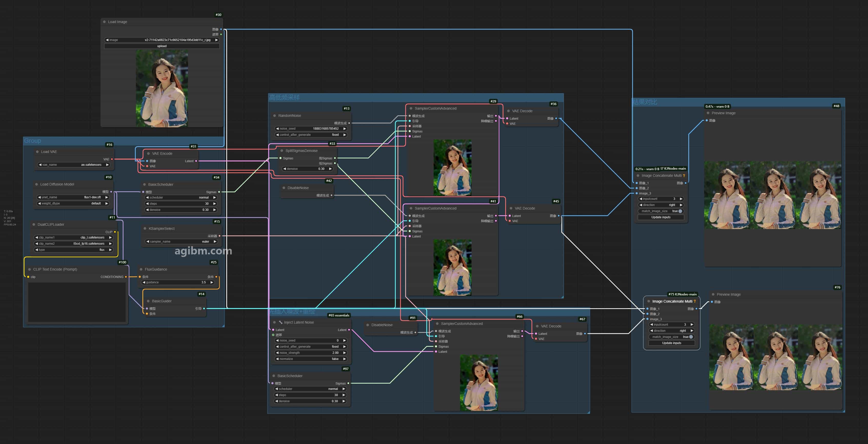Image resolution: width=868 pixels, height=444 pixels.
Task: Increase guidance value with right arrow in FluxGuidance
Action: pyautogui.click(x=212, y=282)
